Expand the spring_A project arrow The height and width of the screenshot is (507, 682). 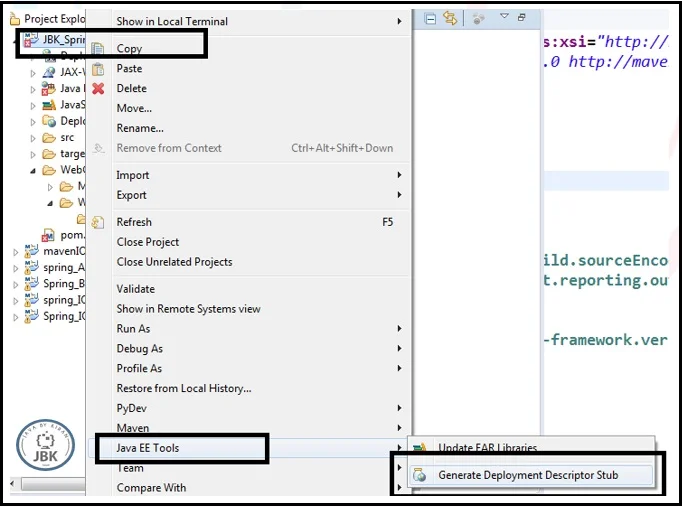tap(16, 268)
